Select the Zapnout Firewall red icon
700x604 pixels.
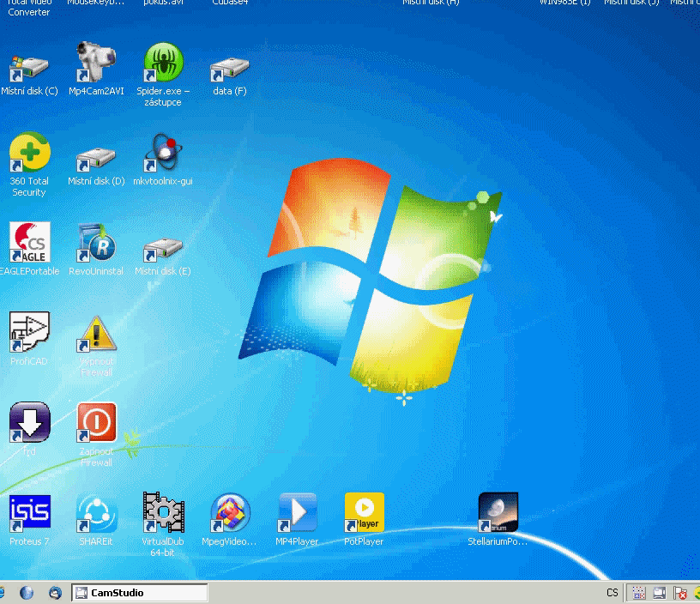[x=96, y=422]
